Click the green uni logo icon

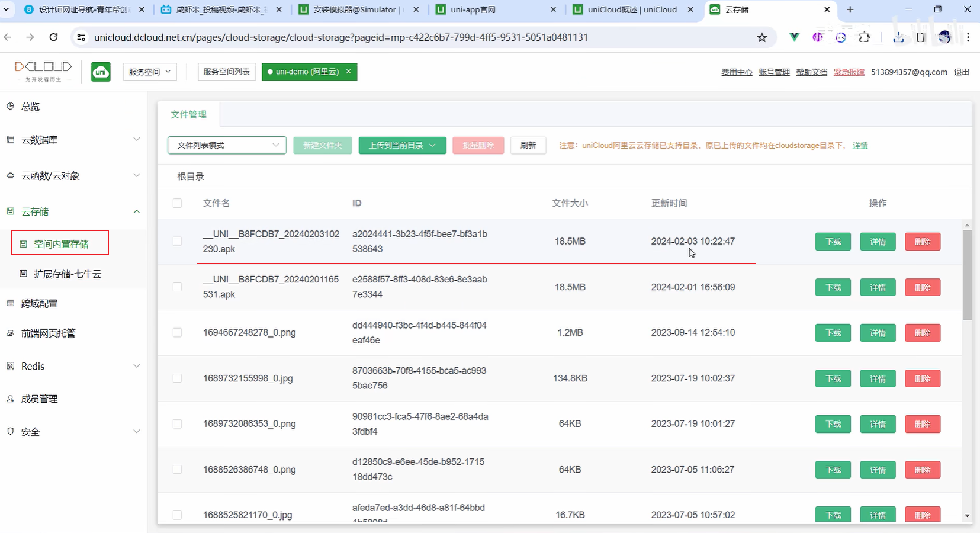click(x=101, y=72)
